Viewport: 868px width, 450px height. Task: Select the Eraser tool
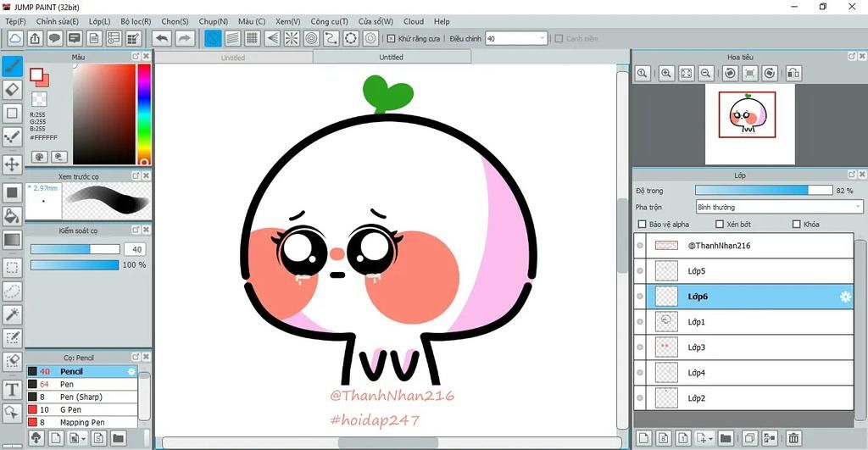(x=12, y=90)
